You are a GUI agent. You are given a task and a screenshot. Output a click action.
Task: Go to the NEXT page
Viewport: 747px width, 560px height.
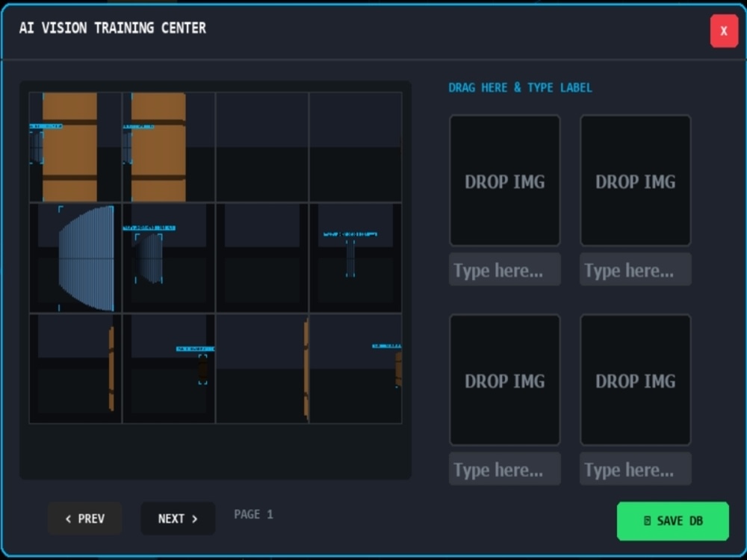178,519
